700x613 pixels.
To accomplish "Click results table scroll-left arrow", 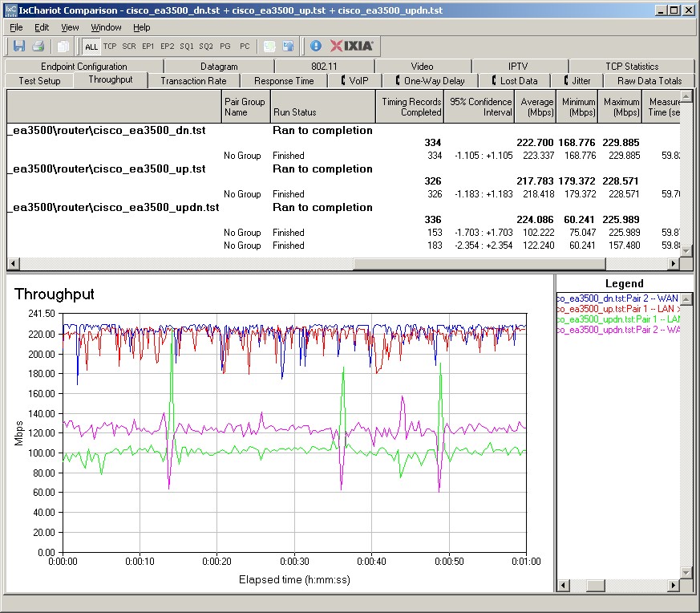I will pyautogui.click(x=13, y=264).
